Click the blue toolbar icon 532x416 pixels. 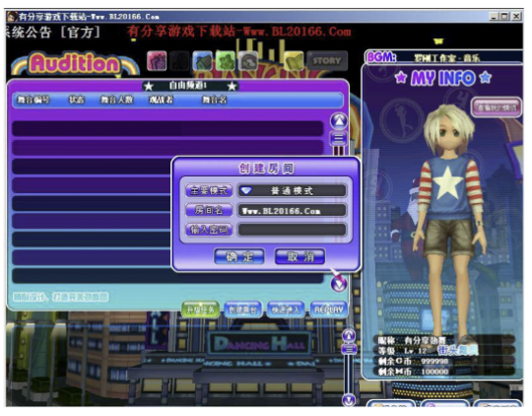pyautogui.click(x=203, y=61)
